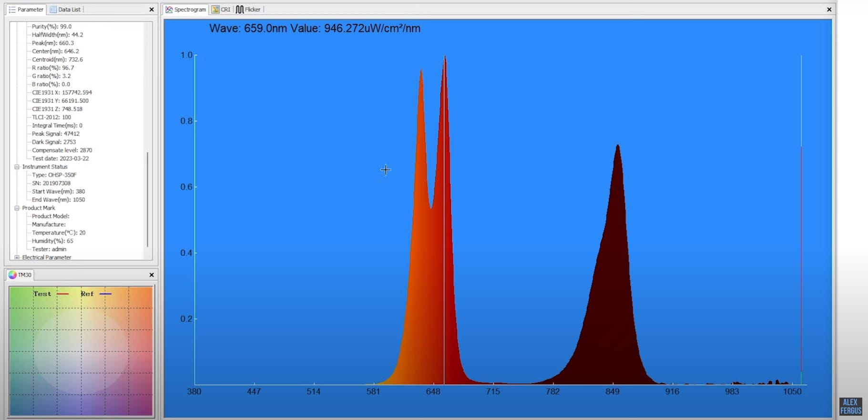Select the TM30 tab
This screenshot has height=420, width=868.
[20, 275]
